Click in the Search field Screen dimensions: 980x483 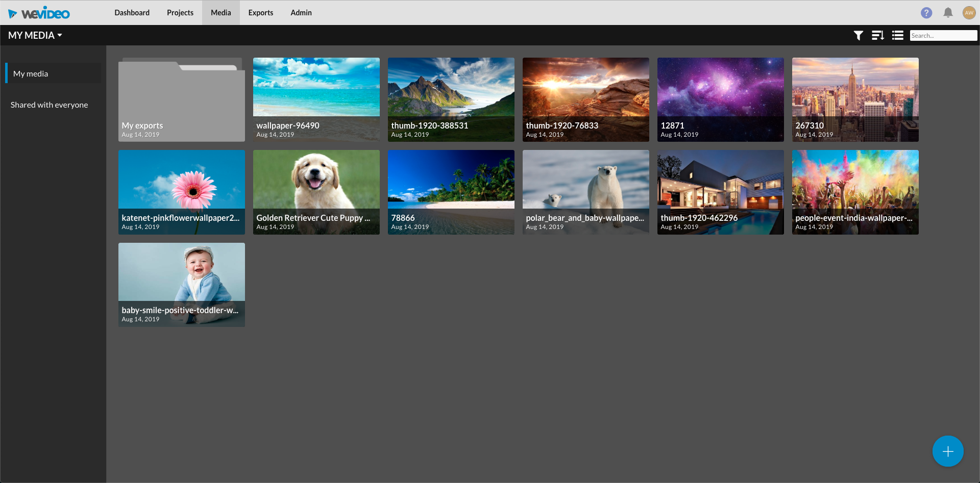[x=942, y=35]
